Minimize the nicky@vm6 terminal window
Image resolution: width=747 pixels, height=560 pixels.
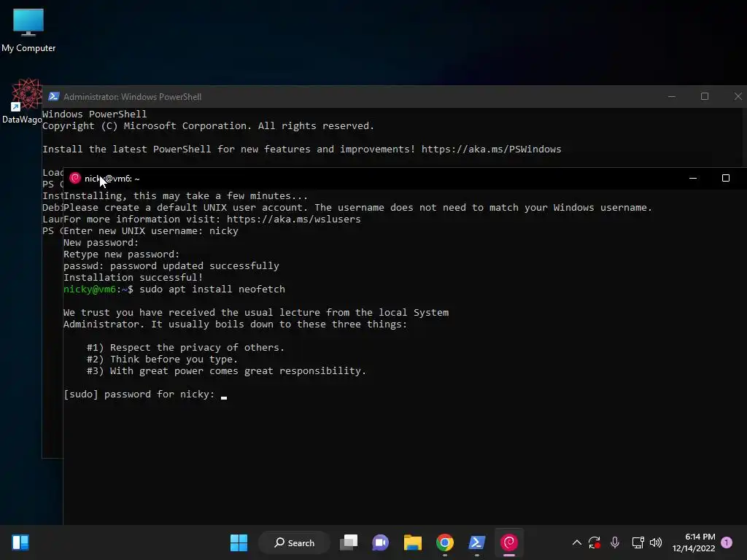693,178
